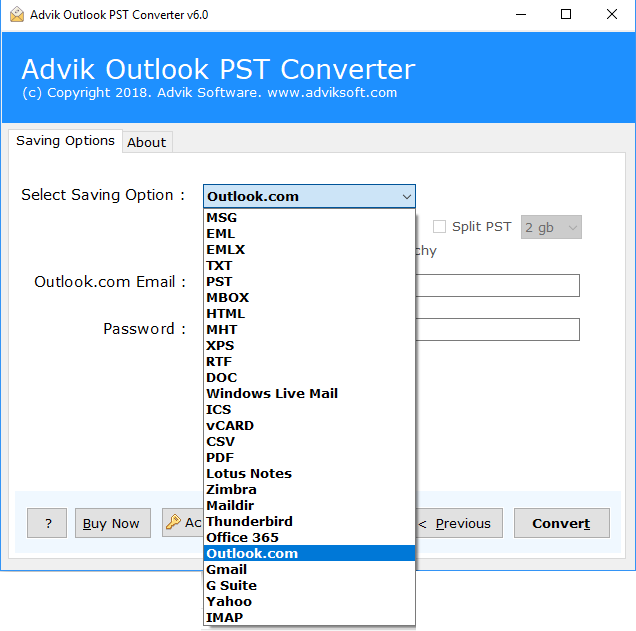Select MHT as the saving option

tap(309, 330)
